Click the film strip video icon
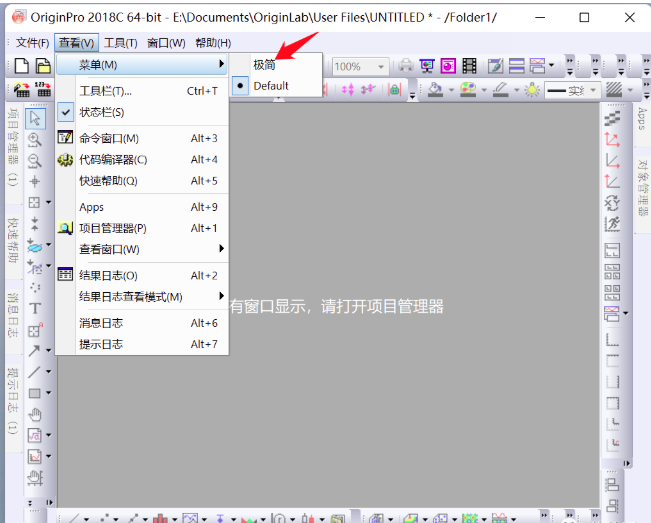Image resolution: width=651 pixels, height=523 pixels. point(470,66)
